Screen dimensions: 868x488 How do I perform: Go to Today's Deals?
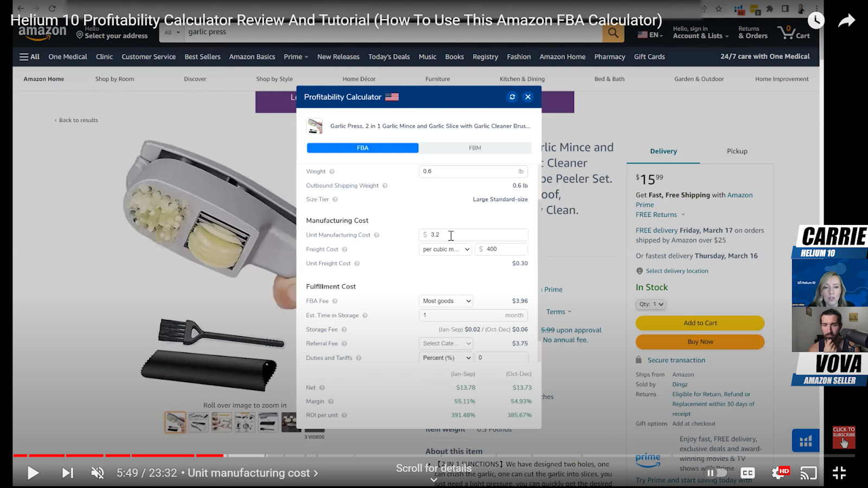[389, 57]
